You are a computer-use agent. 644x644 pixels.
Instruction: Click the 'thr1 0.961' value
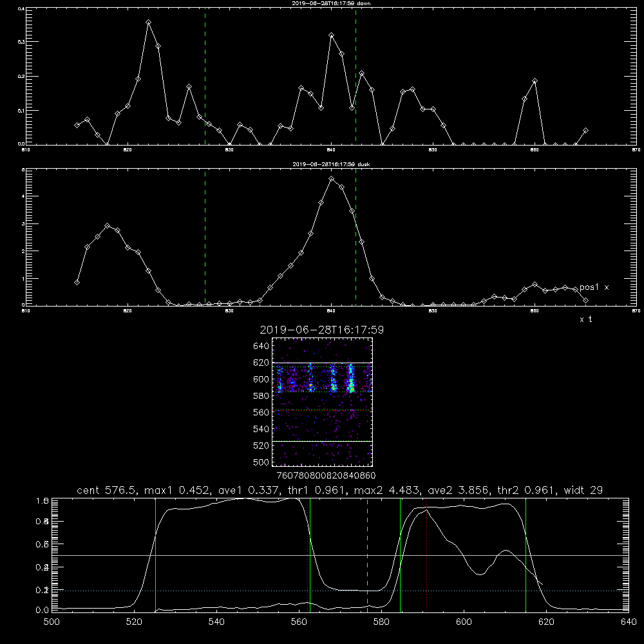click(x=317, y=490)
